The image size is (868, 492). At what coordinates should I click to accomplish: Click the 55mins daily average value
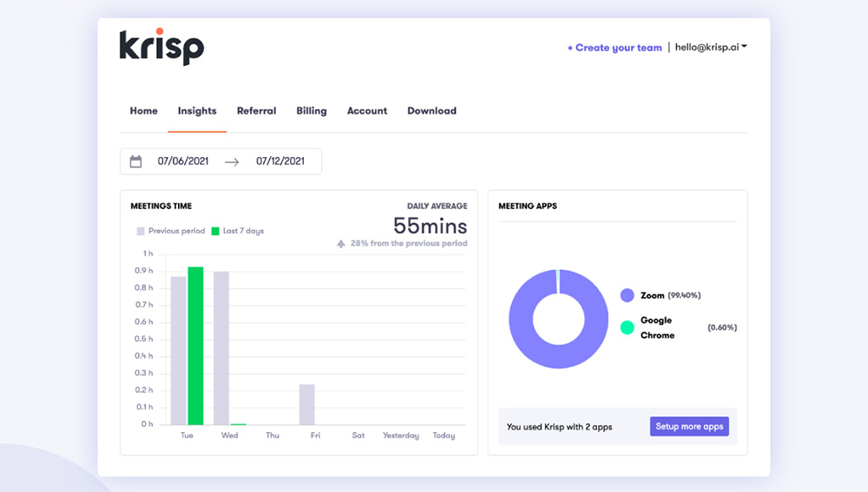tap(431, 226)
